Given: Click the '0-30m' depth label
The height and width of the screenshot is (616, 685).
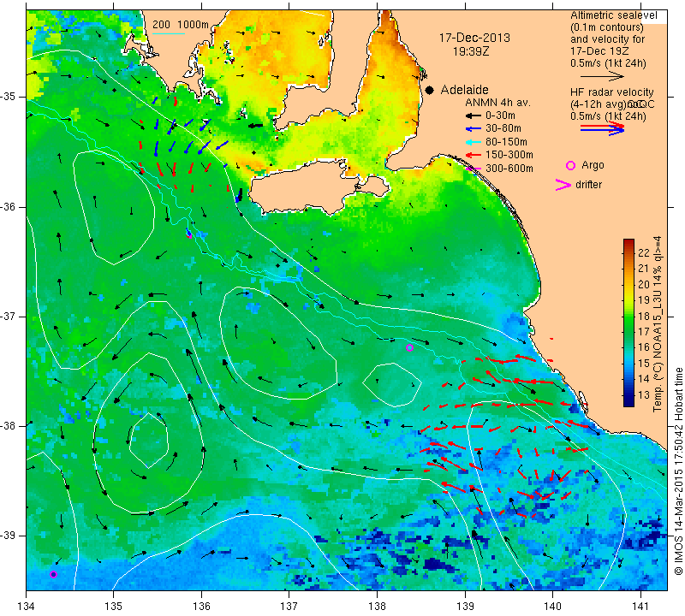Looking at the screenshot, I should pos(500,115).
